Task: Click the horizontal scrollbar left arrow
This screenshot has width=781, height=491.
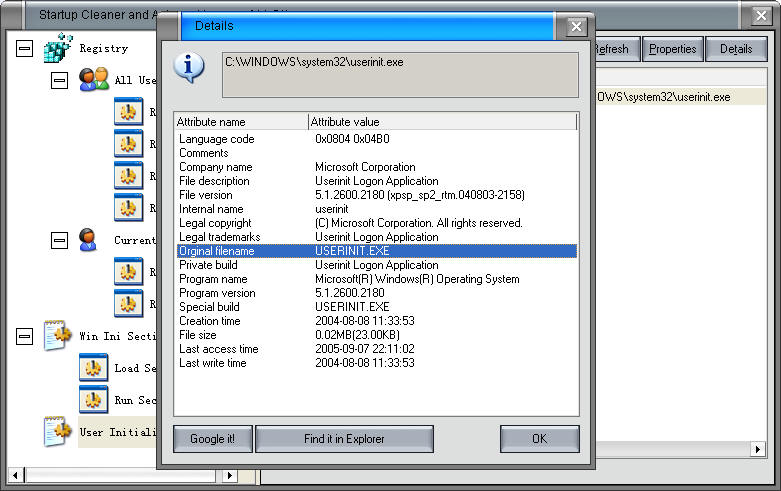Action: 16,476
